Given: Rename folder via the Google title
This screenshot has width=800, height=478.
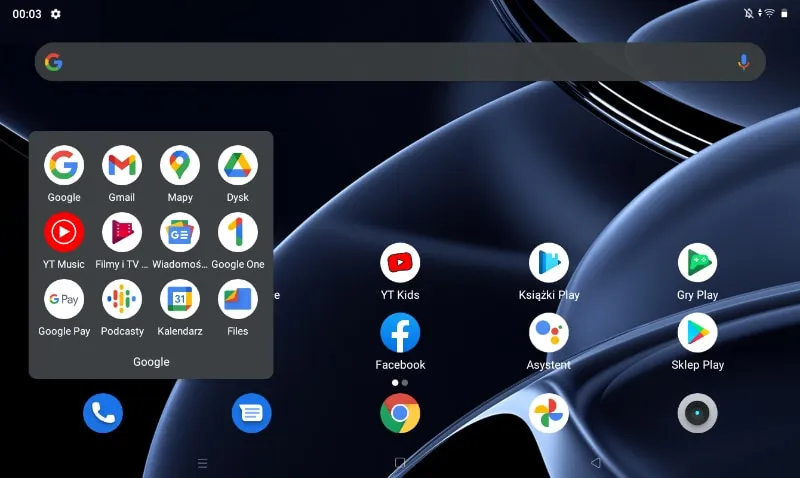Looking at the screenshot, I should (151, 362).
